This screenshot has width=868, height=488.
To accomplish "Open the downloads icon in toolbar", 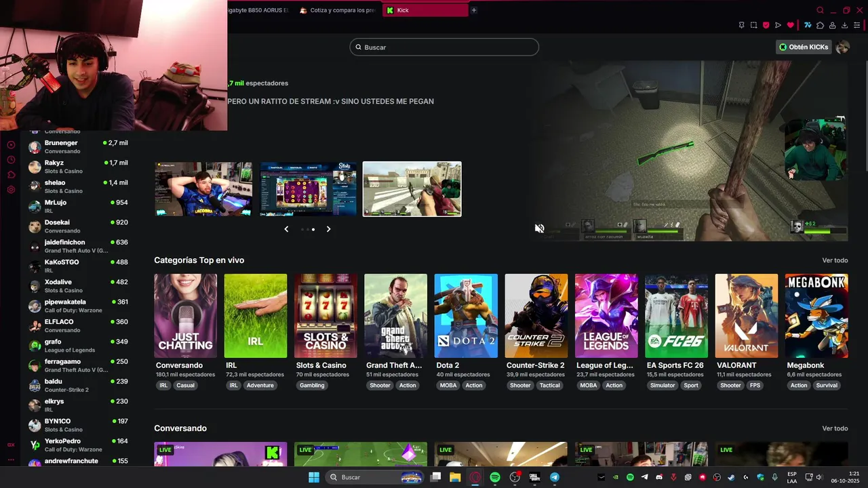I will pos(844,25).
